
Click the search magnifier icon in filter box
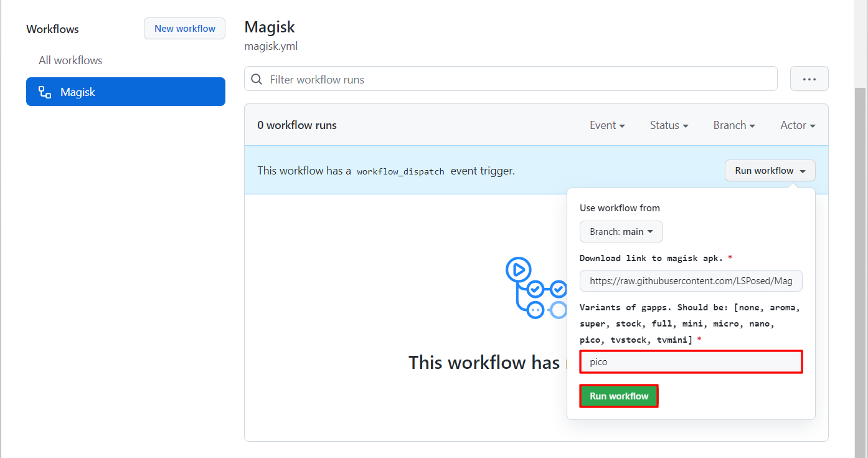tap(257, 79)
